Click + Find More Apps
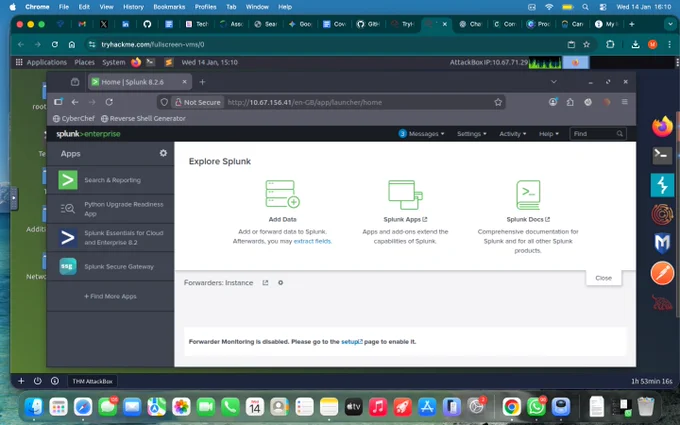Viewport: 680px width, 425px height. tap(110, 296)
